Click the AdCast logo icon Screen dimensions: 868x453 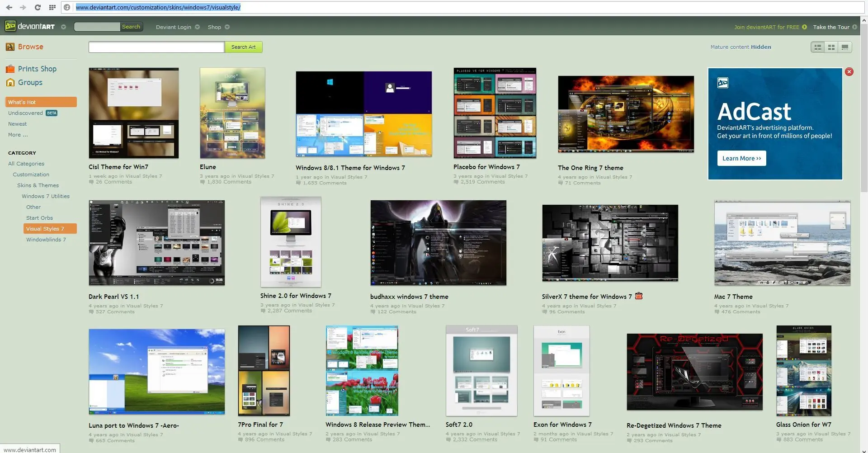(x=722, y=83)
